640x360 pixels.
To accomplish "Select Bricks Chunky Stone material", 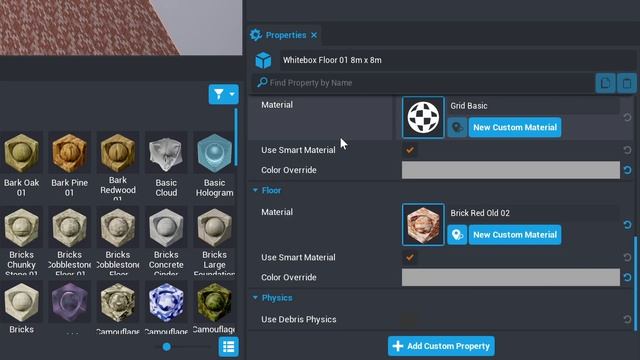I will pos(22,227).
